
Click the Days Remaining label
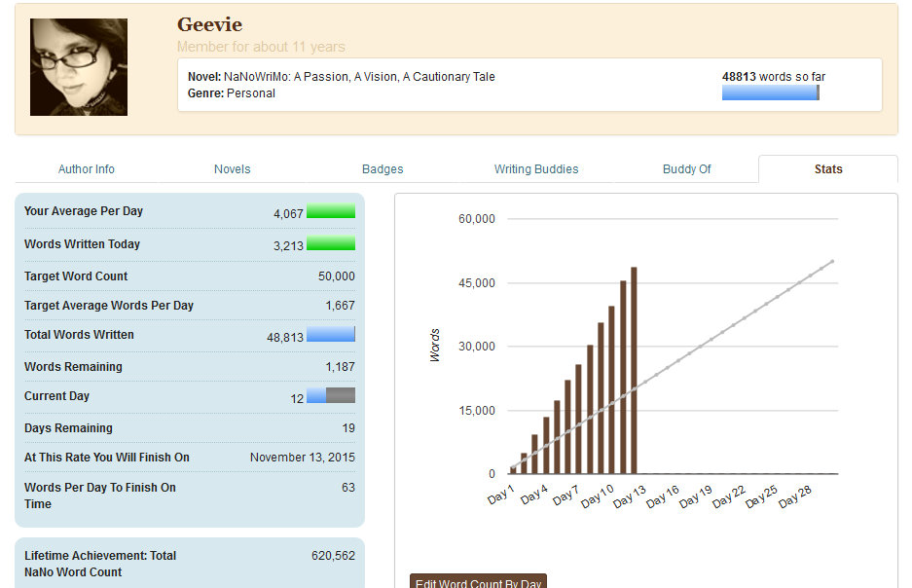click(x=69, y=428)
